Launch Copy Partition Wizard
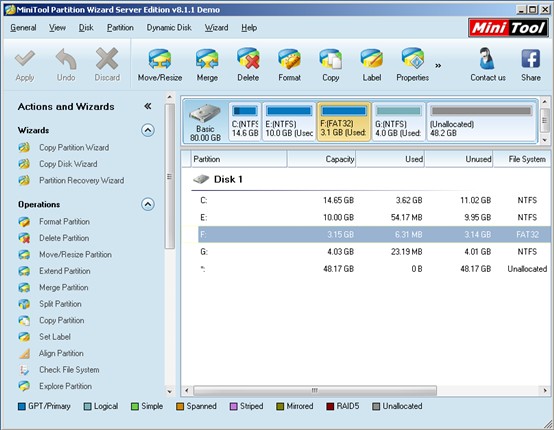The height and width of the screenshot is (430, 554). (x=74, y=147)
